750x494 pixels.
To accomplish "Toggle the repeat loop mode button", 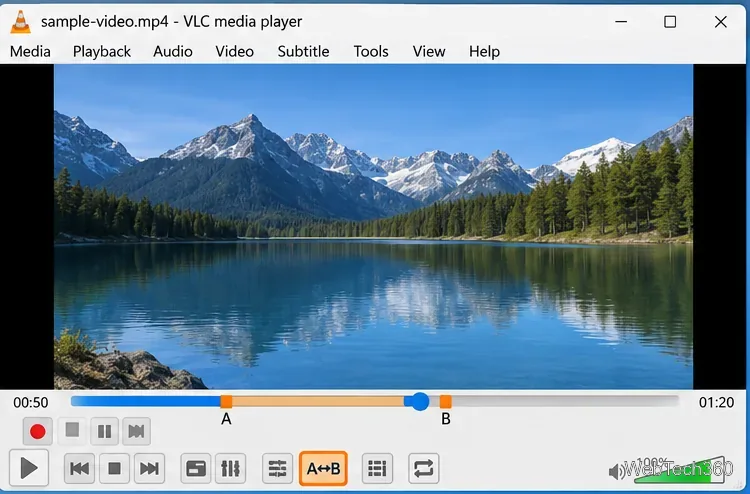I will pos(424,468).
